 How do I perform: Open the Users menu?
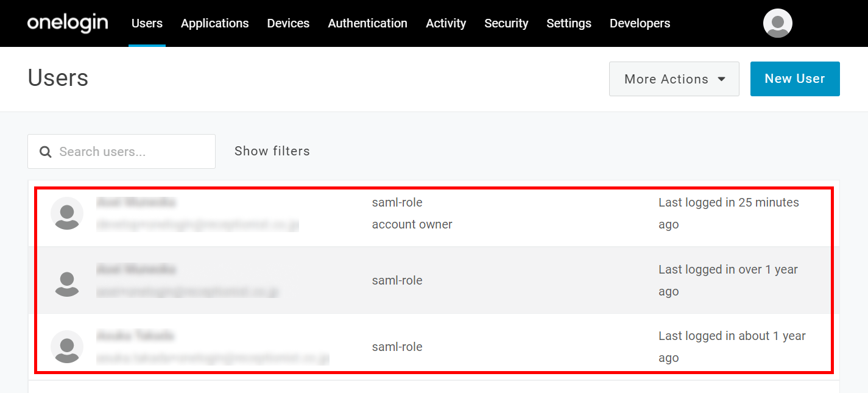pos(147,23)
